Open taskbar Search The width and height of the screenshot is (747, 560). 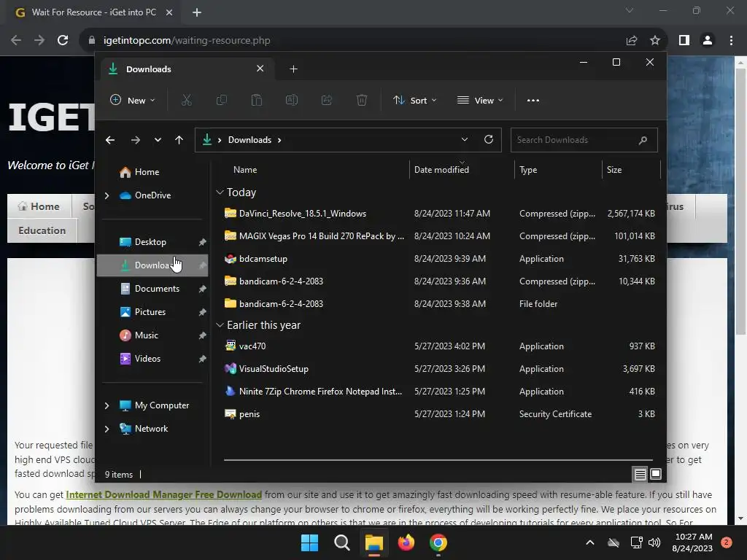[x=342, y=542]
